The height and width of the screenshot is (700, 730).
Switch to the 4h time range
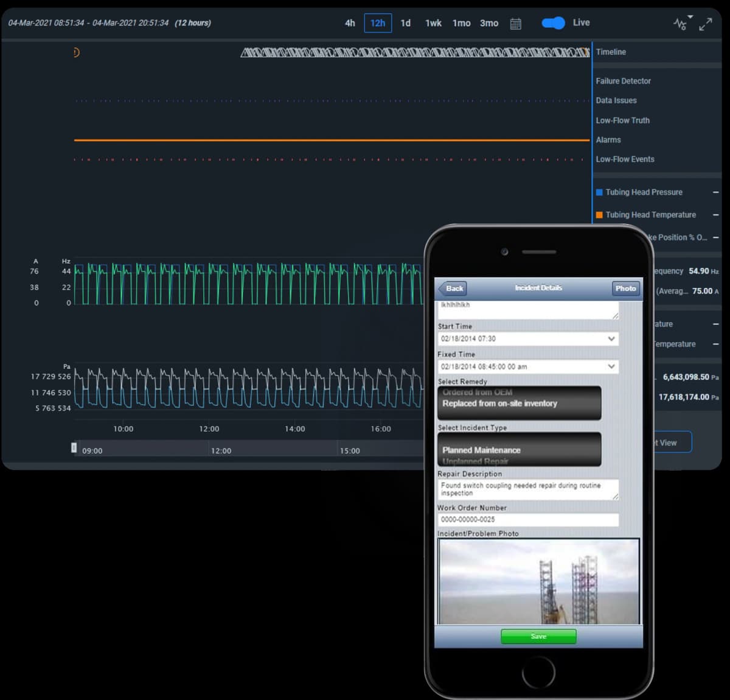[x=350, y=23]
